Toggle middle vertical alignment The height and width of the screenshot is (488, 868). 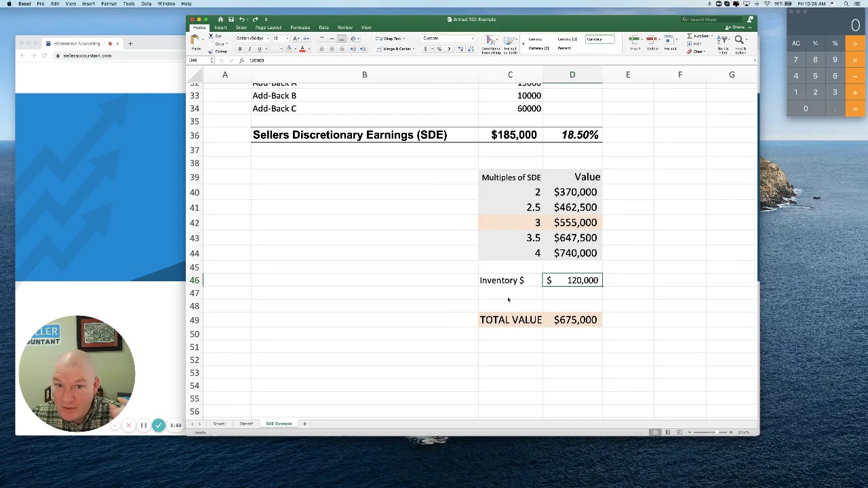point(332,38)
